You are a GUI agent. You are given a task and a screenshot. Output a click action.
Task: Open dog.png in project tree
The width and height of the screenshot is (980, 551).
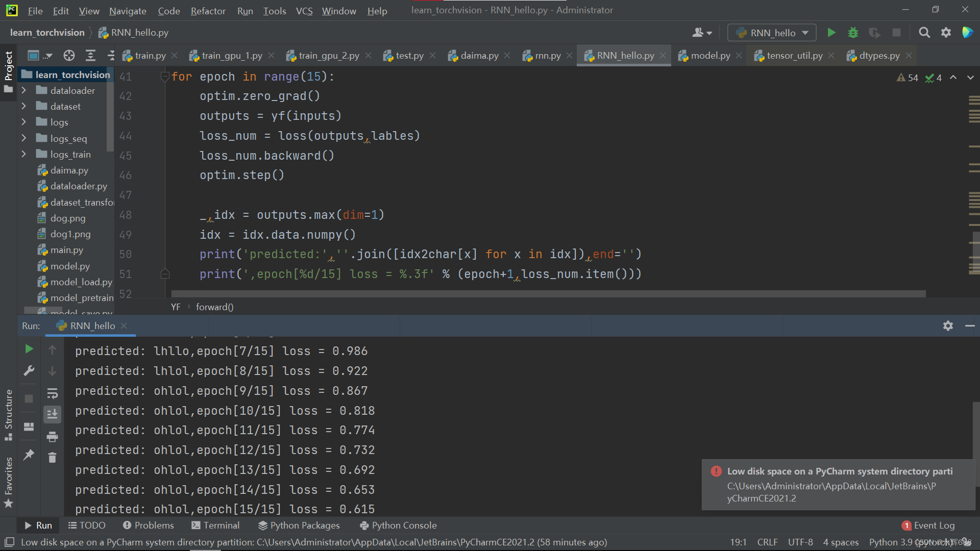click(x=68, y=218)
